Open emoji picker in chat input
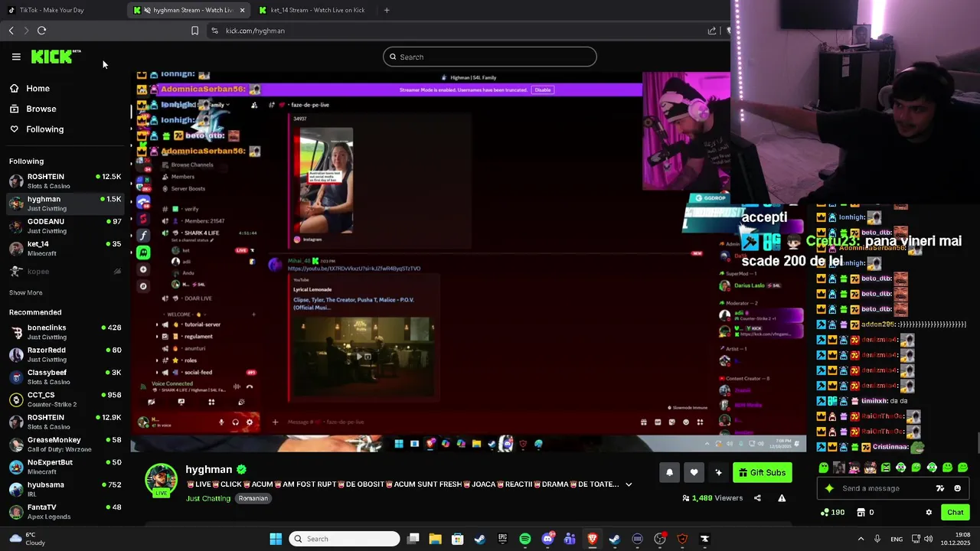Viewport: 980px width, 551px height. click(x=957, y=488)
